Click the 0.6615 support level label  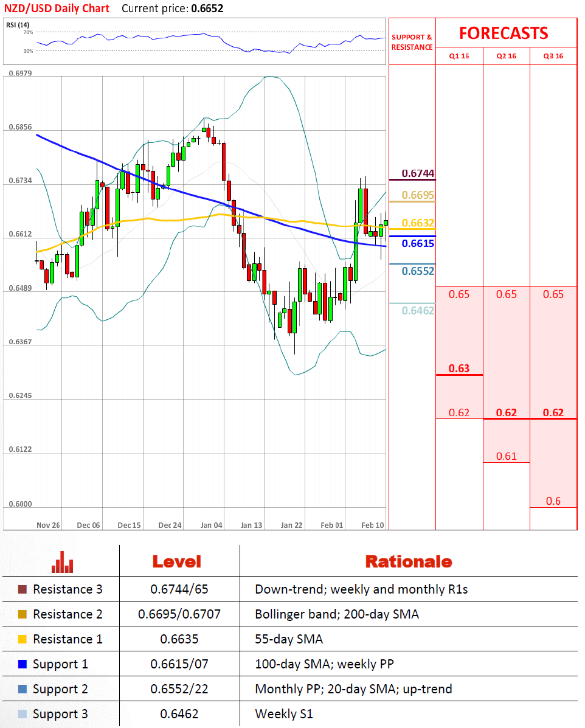pyautogui.click(x=418, y=243)
